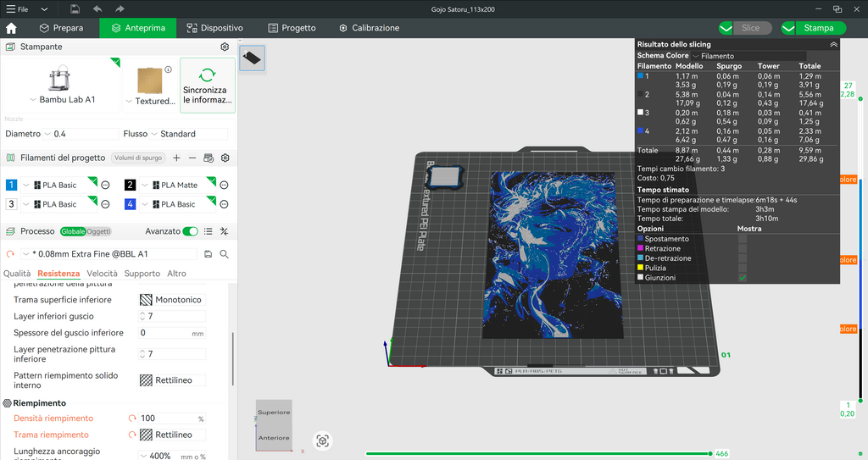Screen dimensions: 868x460
Task: Go to the home screen icon
Action: 11,28
